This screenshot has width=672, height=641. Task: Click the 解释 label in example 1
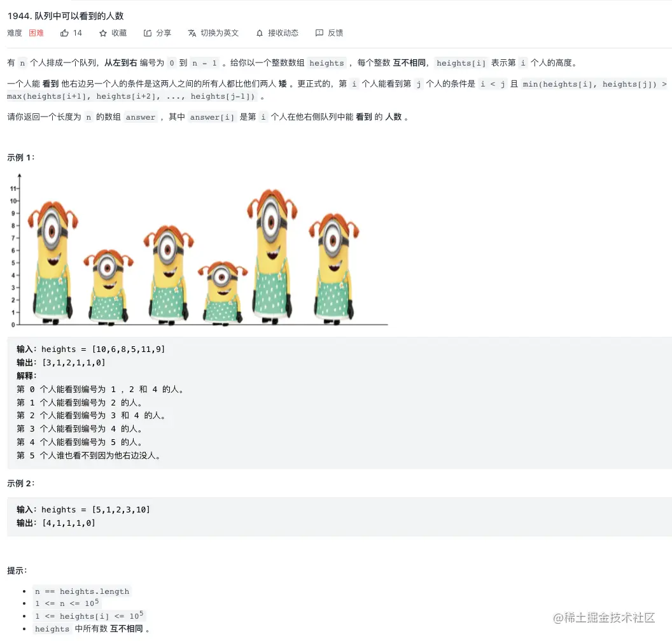click(27, 376)
